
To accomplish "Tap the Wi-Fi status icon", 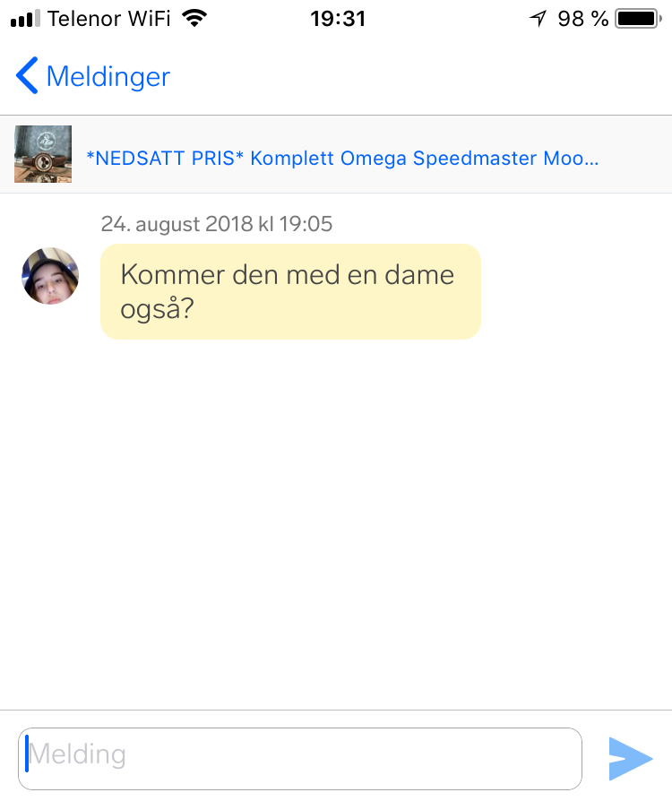I will pyautogui.click(x=193, y=18).
